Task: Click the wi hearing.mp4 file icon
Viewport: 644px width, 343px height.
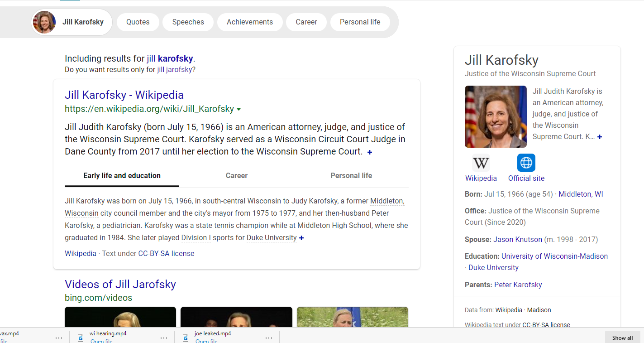Action: (x=81, y=338)
